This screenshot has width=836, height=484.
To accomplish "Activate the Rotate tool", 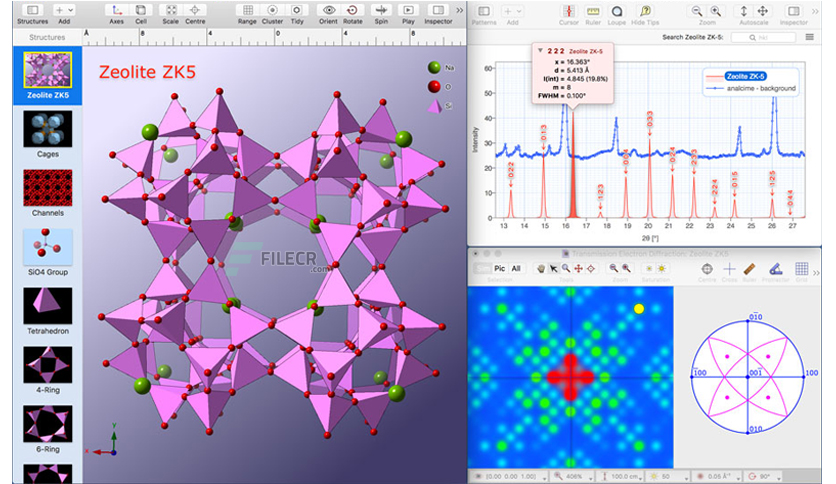I will coord(352,10).
